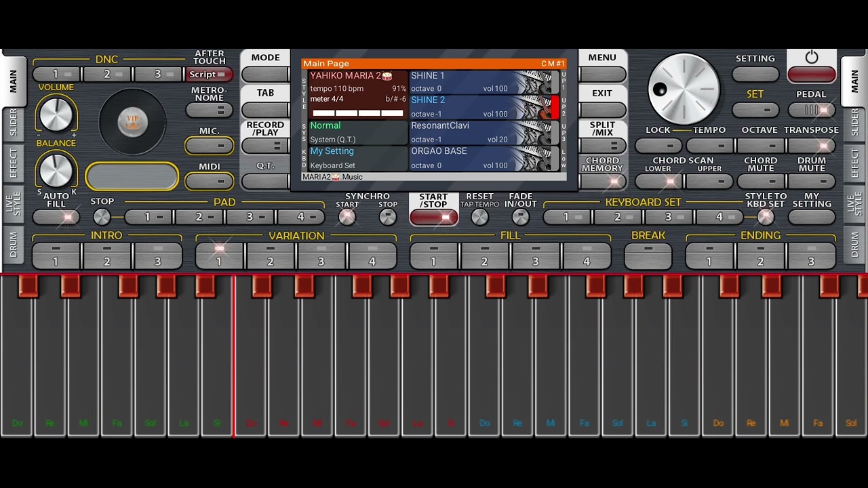
Task: Select ResonantClavi sound row
Action: (484, 133)
